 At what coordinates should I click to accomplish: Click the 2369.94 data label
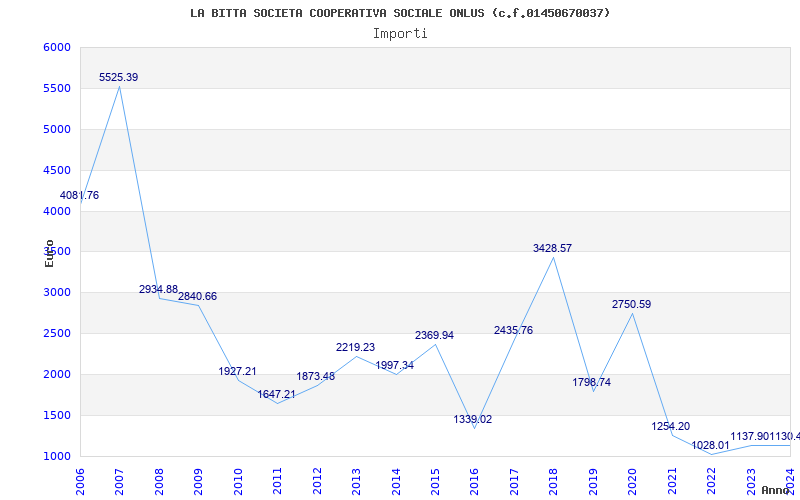click(x=434, y=336)
